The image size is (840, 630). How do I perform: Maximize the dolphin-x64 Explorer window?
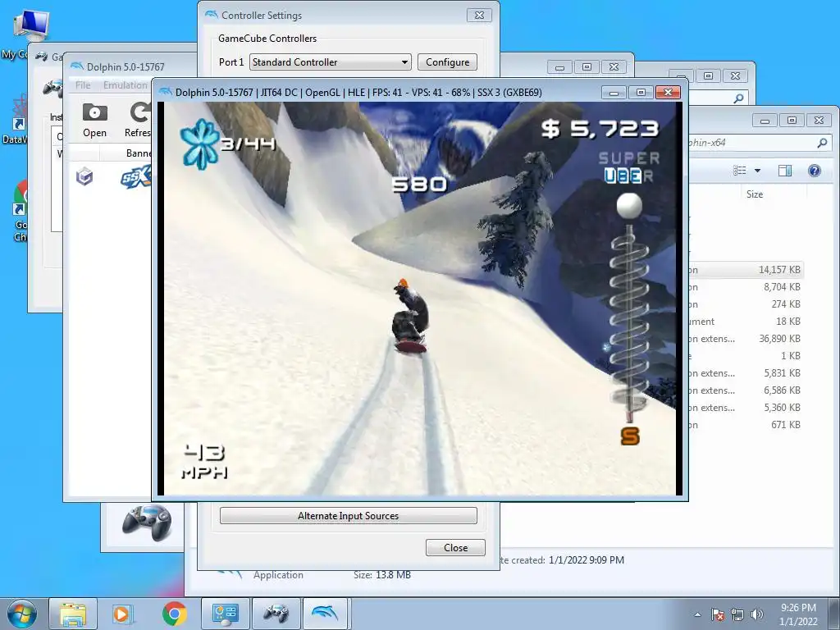pyautogui.click(x=792, y=121)
